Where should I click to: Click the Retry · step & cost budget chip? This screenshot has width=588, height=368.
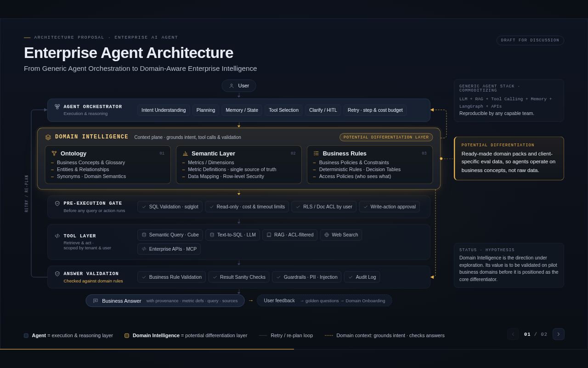[x=375, y=110]
